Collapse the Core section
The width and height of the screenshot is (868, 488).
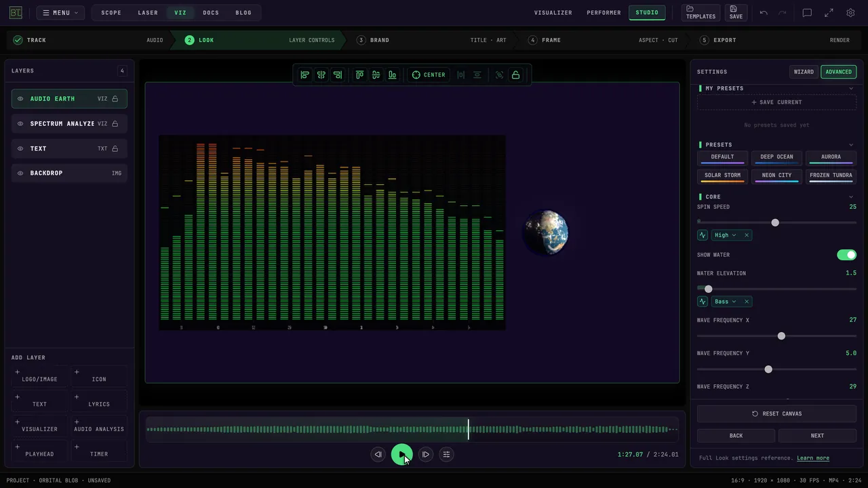(851, 197)
